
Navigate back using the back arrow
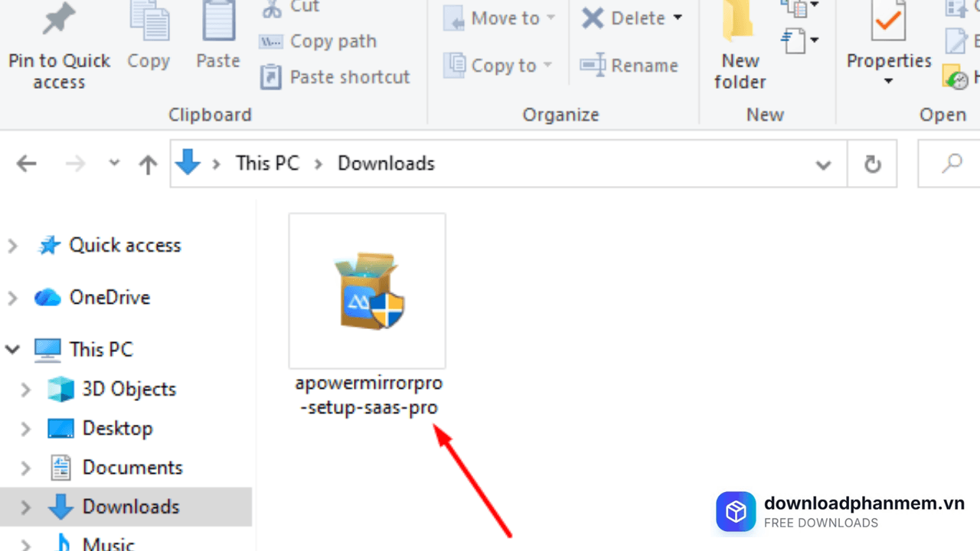[x=26, y=163]
